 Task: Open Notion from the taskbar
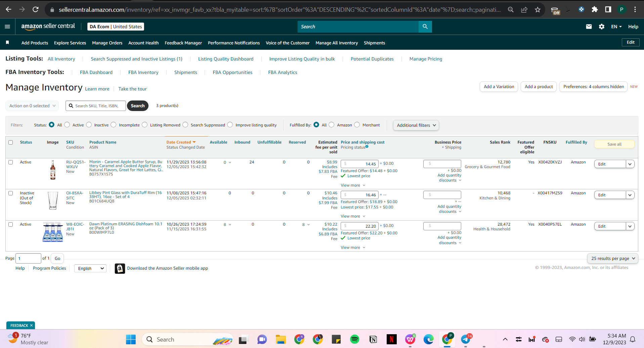click(x=373, y=340)
